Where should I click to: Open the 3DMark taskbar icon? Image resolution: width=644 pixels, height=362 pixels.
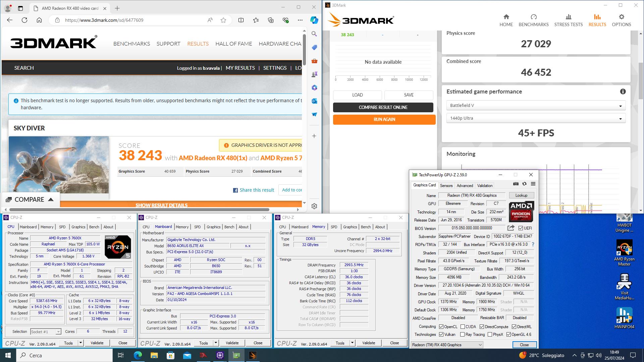pos(253,355)
